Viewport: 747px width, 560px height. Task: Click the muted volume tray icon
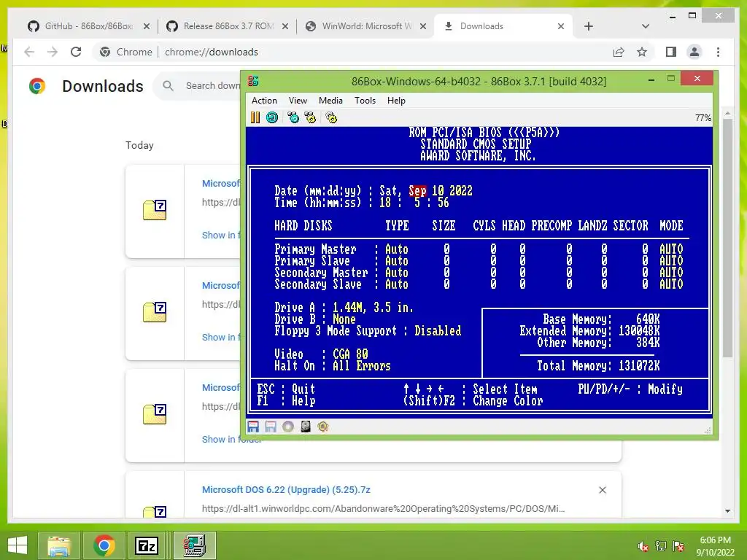coord(643,546)
